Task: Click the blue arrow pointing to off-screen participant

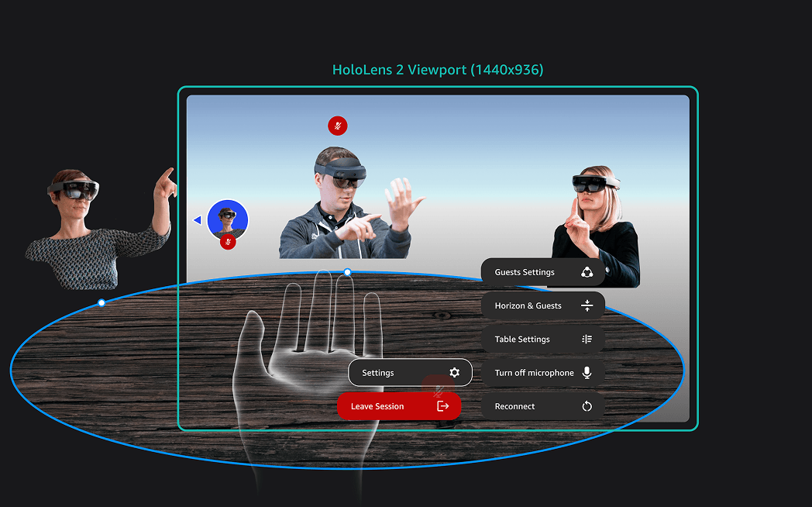Action: tap(198, 220)
